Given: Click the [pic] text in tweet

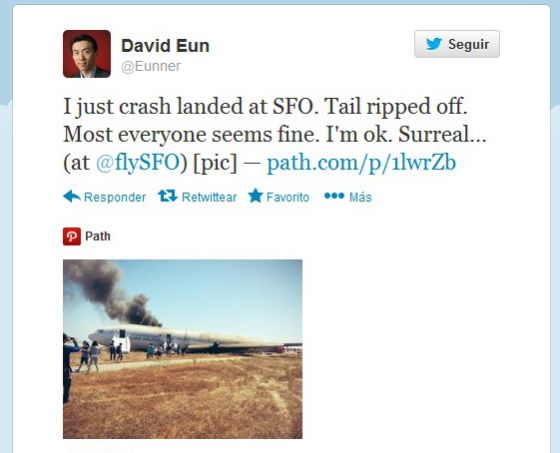Looking at the screenshot, I should pyautogui.click(x=215, y=163).
